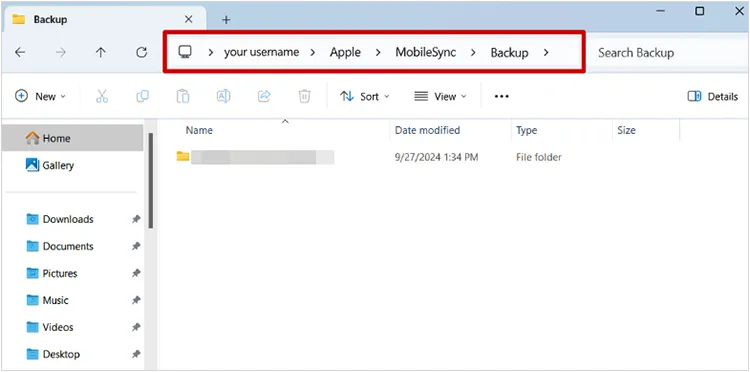Click the Delete trash icon
The width and height of the screenshot is (750, 372).
(304, 96)
